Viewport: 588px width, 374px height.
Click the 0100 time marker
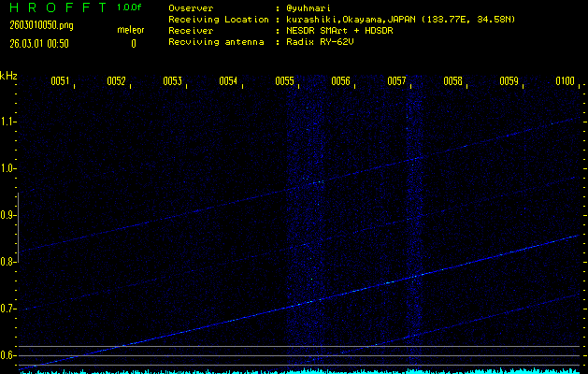[x=565, y=81]
